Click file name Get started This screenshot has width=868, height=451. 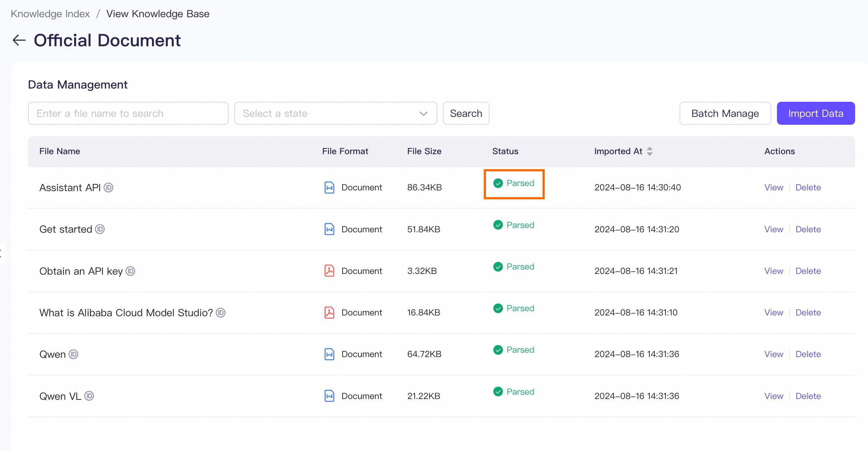66,229
